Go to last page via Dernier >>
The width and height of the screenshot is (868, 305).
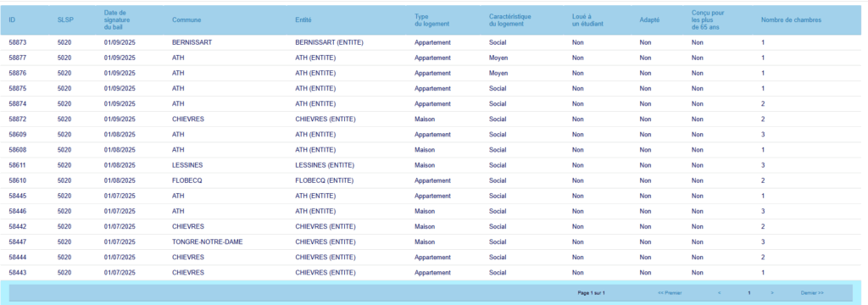coord(812,293)
